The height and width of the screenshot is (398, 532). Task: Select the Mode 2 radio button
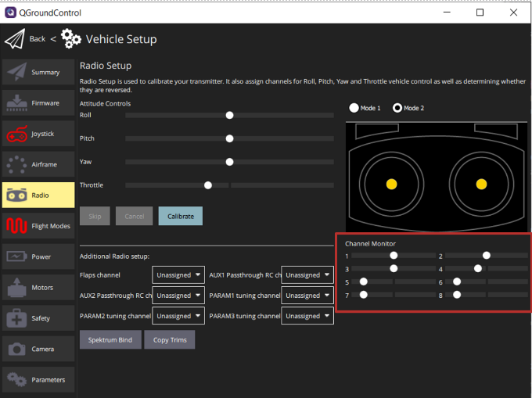[x=397, y=108]
